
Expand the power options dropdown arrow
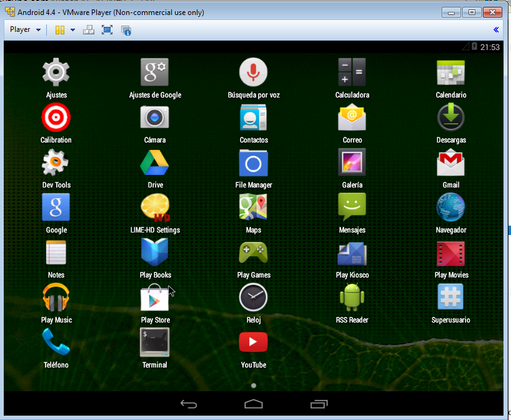tap(72, 30)
